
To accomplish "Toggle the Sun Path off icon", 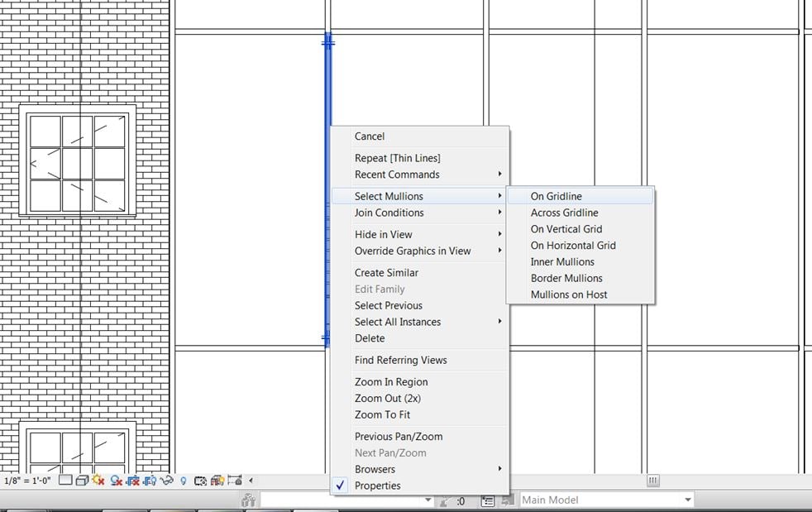I will tap(98, 479).
